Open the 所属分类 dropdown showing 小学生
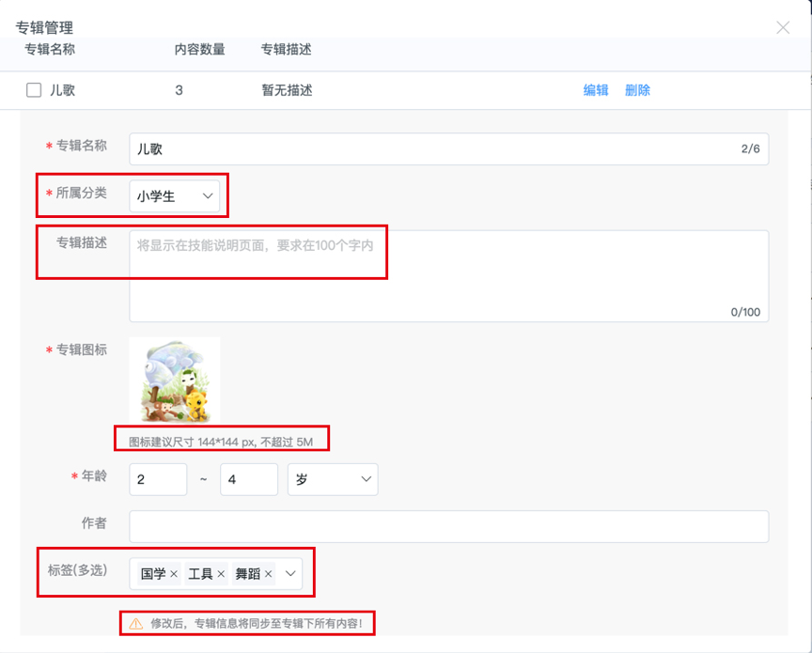This screenshot has width=812, height=653. coord(175,195)
